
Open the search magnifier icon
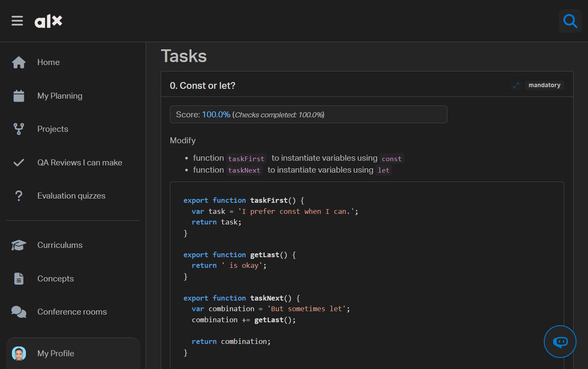[x=570, y=20]
